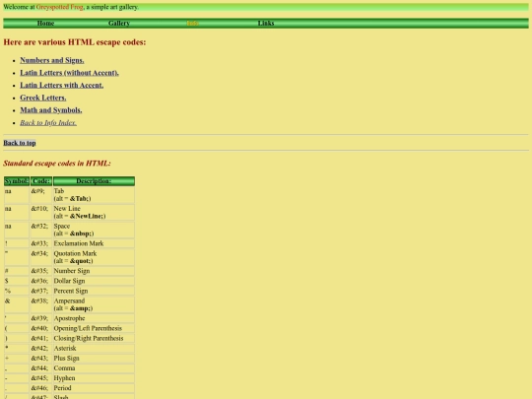
Task: Click the Comma description
Action: 94,368
